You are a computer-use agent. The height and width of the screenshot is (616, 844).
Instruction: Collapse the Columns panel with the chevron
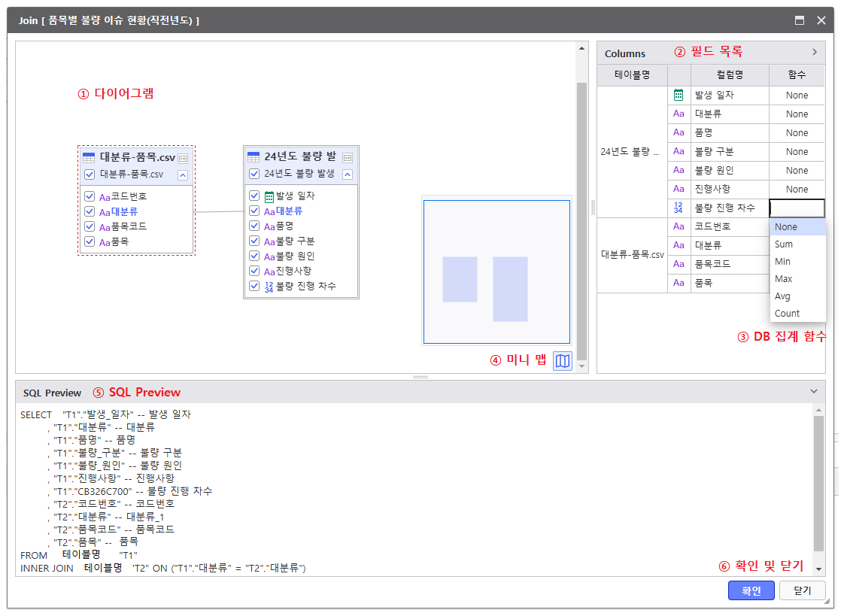[x=814, y=53]
